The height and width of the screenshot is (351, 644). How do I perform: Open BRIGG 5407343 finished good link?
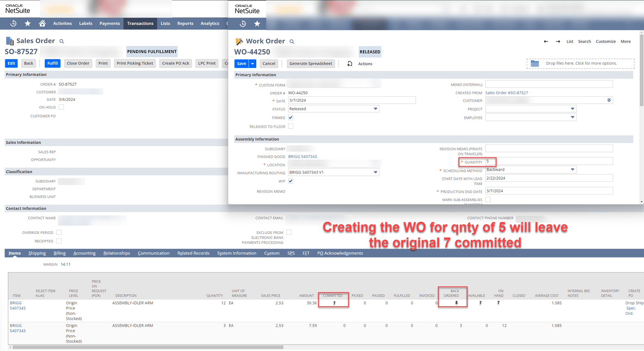303,157
